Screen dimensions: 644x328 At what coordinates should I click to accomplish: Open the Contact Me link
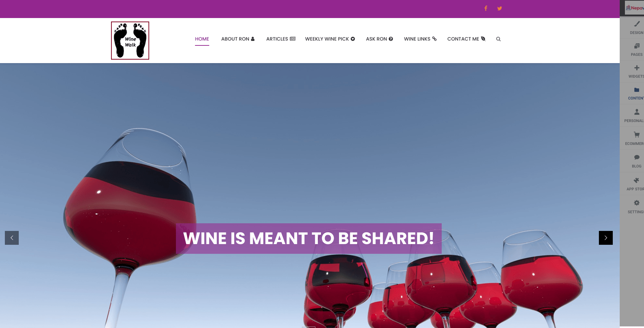(x=466, y=39)
